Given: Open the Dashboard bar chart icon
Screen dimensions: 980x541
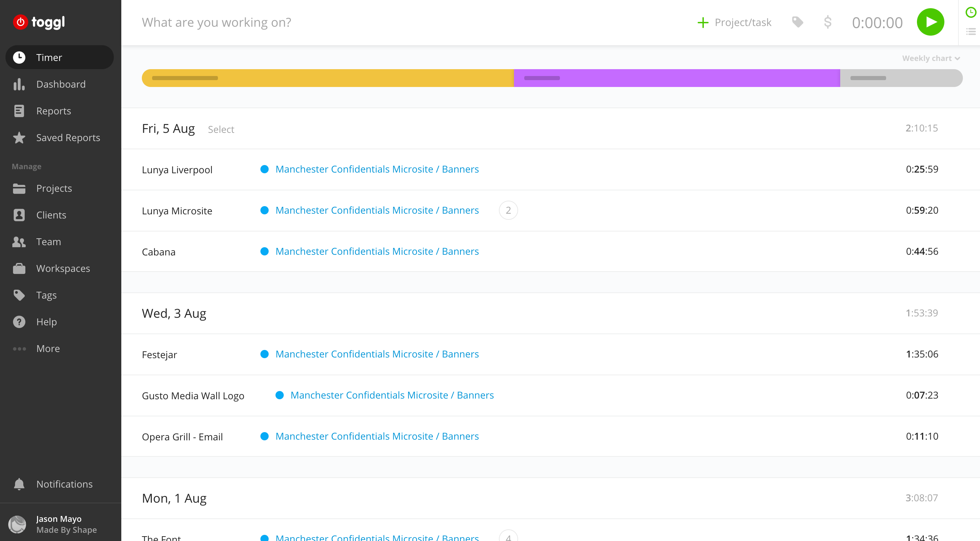Looking at the screenshot, I should (x=19, y=84).
